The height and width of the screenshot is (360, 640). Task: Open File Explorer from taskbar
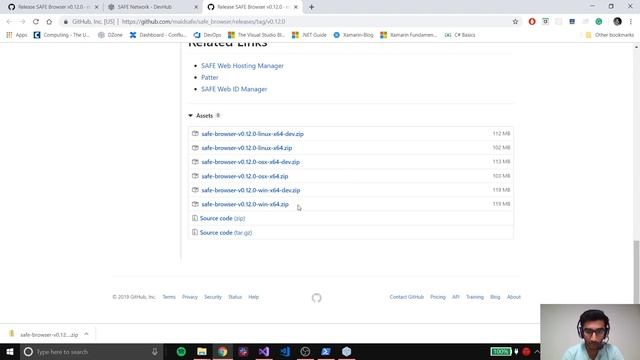click(x=202, y=352)
